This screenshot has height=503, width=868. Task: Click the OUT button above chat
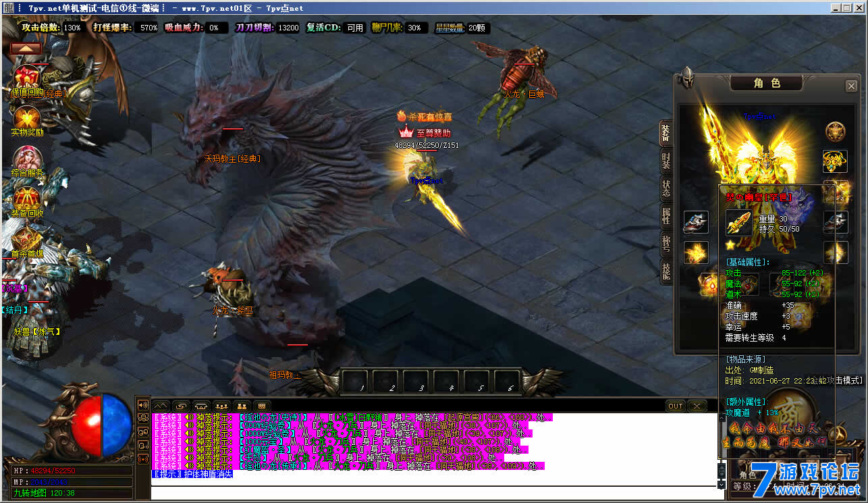click(x=676, y=406)
